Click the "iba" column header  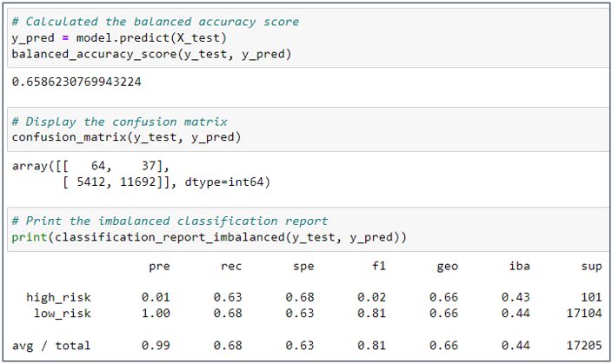tap(520, 266)
